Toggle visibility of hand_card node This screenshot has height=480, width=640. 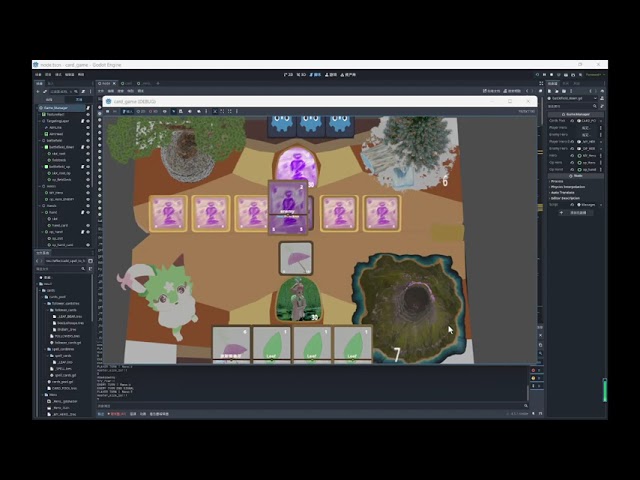(88, 225)
